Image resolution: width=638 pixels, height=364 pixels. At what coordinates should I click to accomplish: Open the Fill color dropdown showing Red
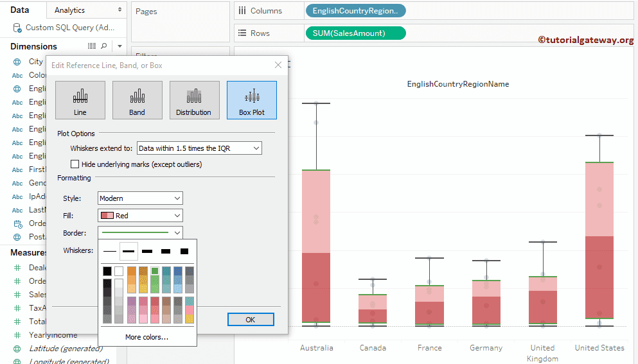click(140, 216)
